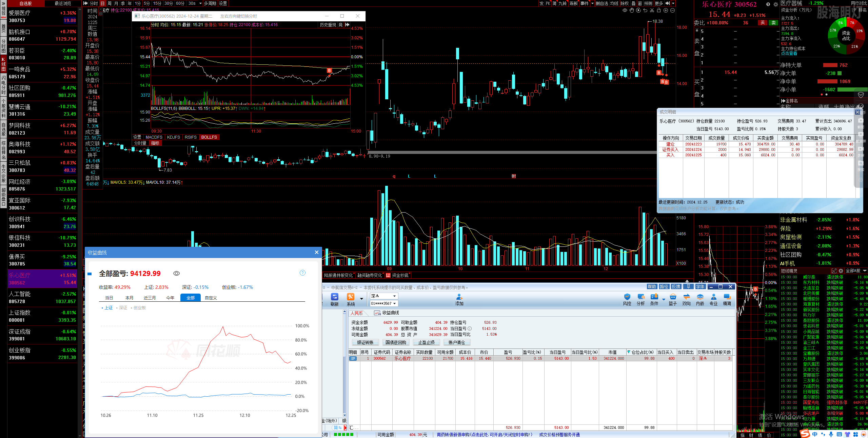The width and height of the screenshot is (868, 438).
Task: Select the 今年 tab in profit curve
Action: (170, 298)
